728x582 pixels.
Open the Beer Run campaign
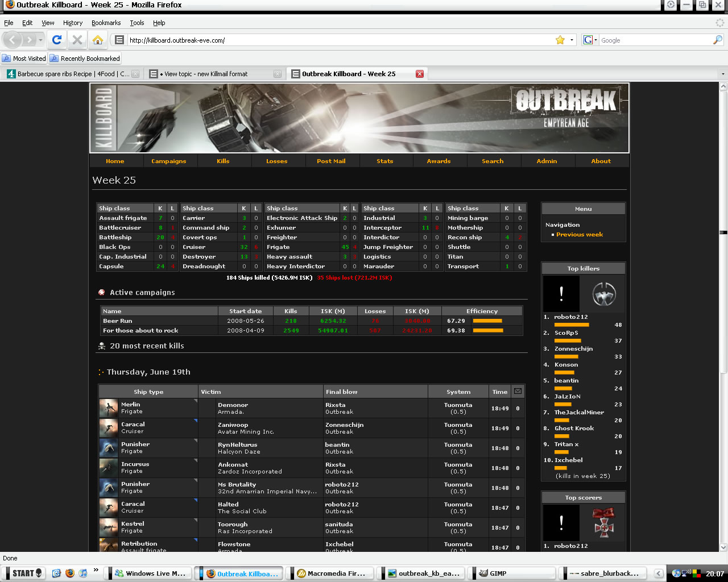click(118, 321)
